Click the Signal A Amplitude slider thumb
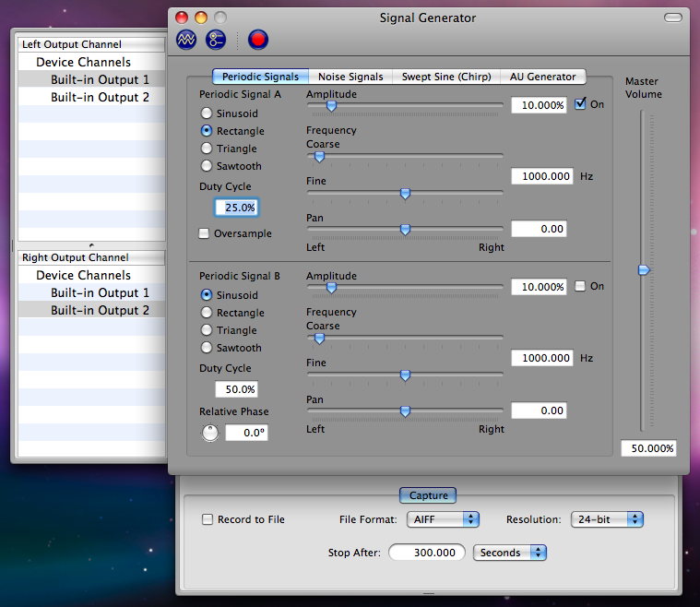700x607 pixels. click(x=331, y=106)
